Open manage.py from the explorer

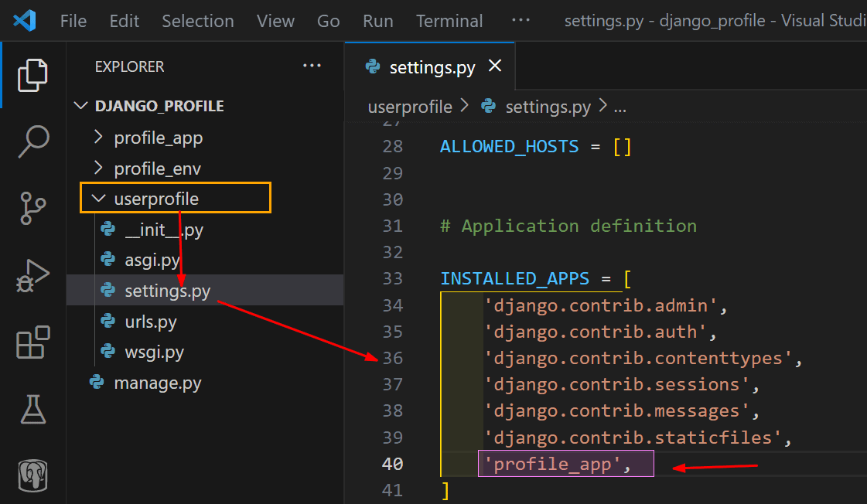tap(157, 383)
